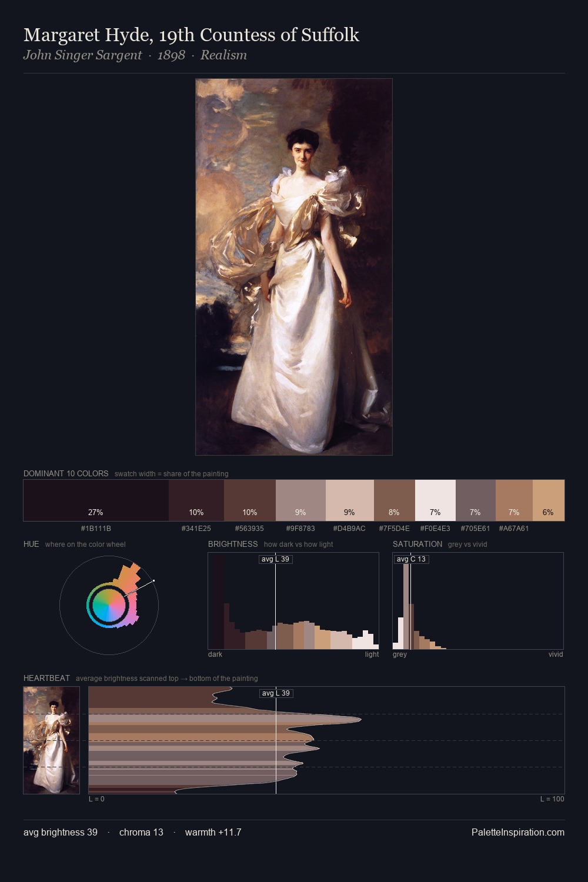The width and height of the screenshot is (588, 882).
Task: Click the 'warmth +11.7' footer text
Action: tap(213, 832)
